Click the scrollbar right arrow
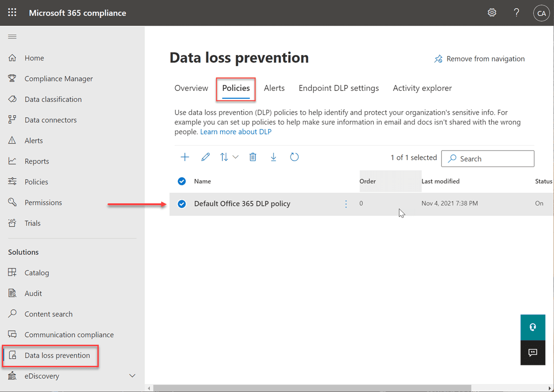 549,388
